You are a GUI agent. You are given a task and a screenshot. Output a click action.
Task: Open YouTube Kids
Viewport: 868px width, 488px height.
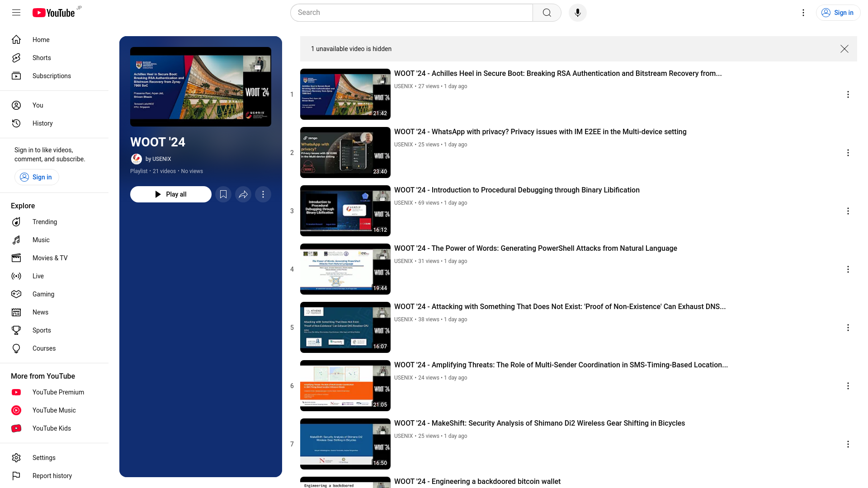coord(54,428)
